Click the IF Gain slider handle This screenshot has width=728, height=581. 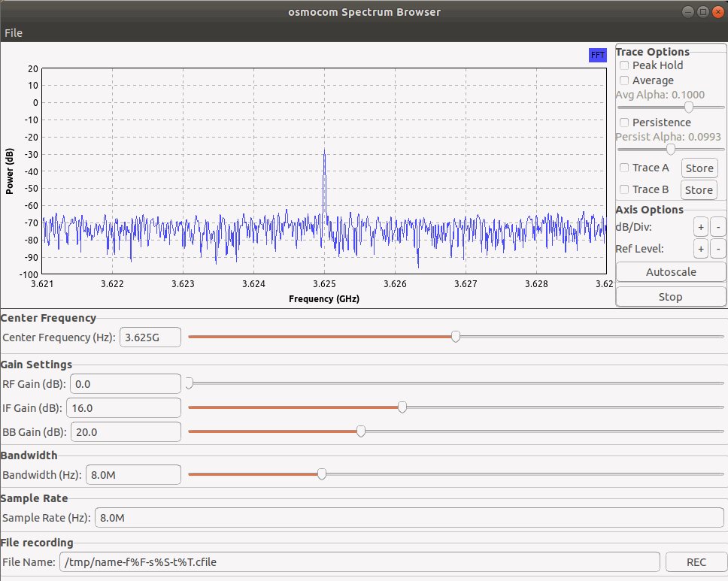coord(402,407)
